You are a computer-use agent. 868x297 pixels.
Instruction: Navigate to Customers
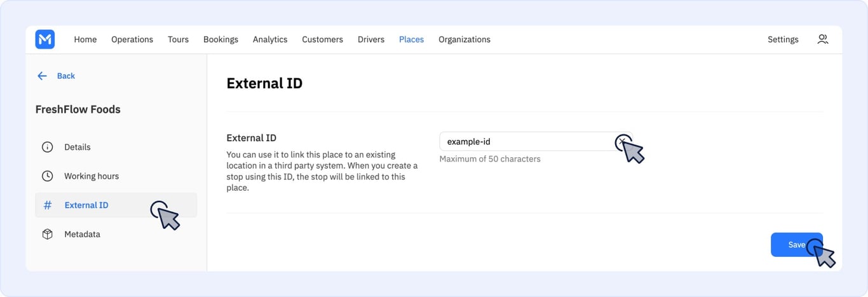[322, 39]
